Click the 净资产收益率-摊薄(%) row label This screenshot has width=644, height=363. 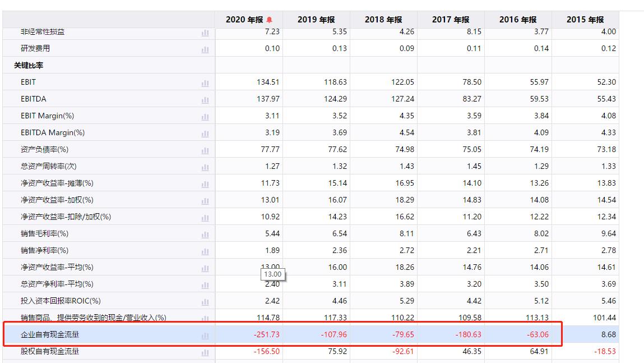[x=57, y=183]
